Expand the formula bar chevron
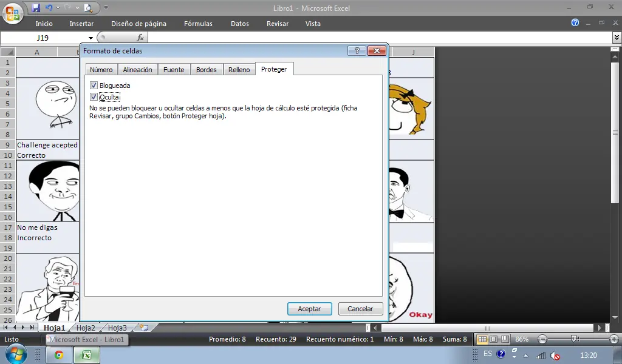This screenshot has width=622, height=364. (617, 38)
